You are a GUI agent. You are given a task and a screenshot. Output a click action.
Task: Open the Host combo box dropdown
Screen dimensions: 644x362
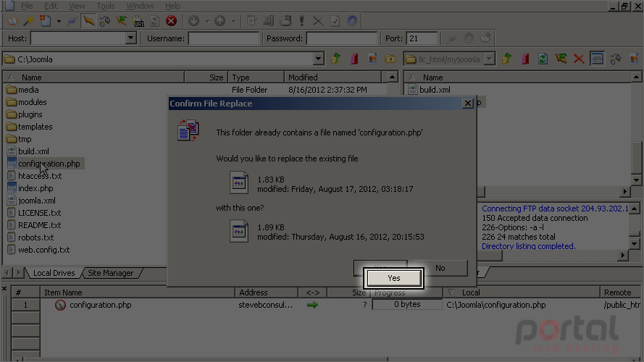[130, 38]
